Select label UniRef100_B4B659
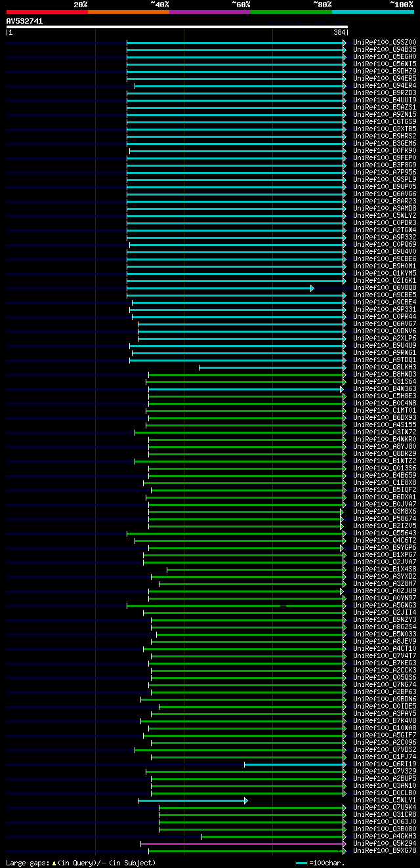Image resolution: width=420 pixels, height=868 pixels. click(385, 476)
